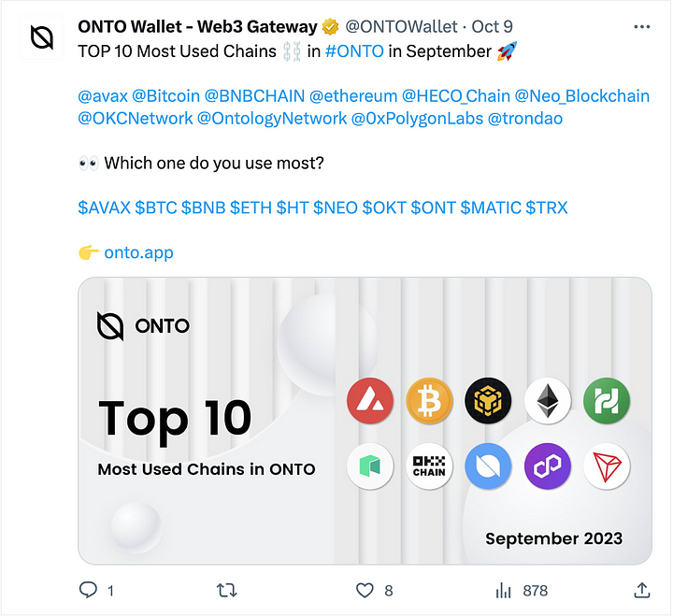Screen dimensions: 673x616
Task: Open the onto.app link
Action: [x=138, y=252]
